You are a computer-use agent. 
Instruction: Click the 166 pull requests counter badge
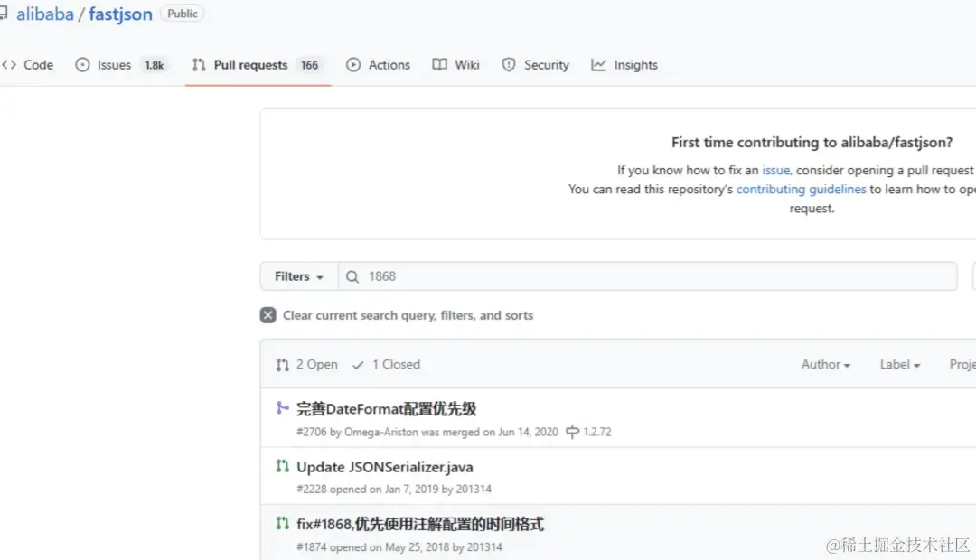click(x=309, y=65)
